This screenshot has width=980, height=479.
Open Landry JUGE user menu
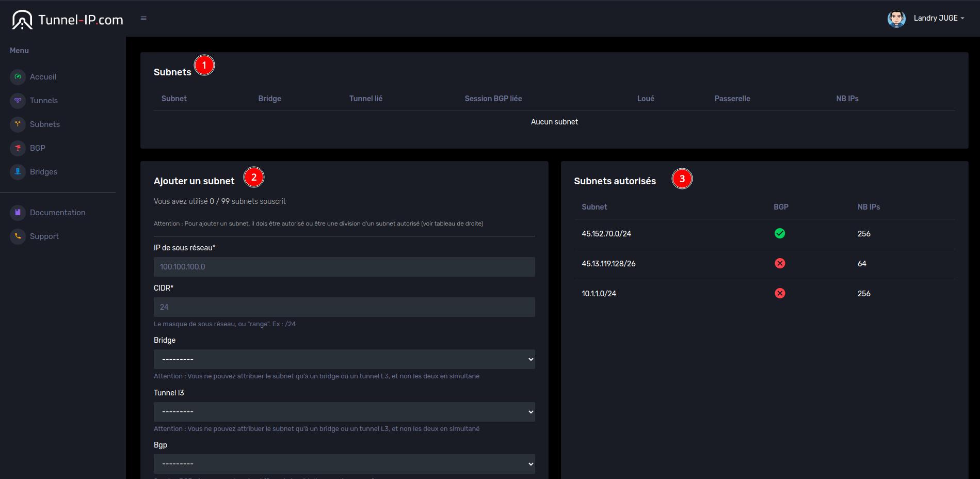[938, 19]
